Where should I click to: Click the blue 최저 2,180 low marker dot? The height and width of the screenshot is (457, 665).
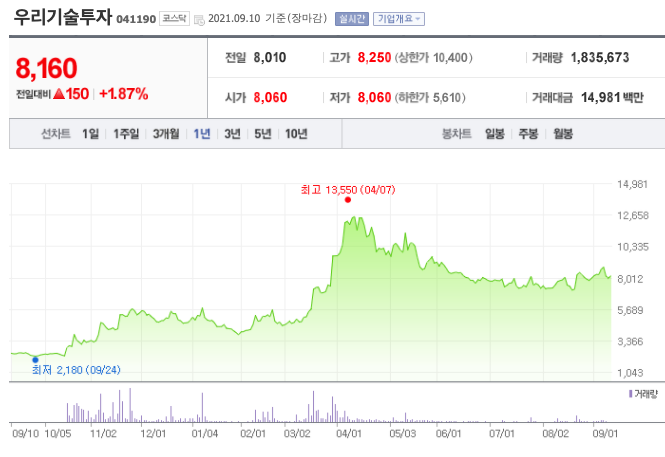coord(35,360)
